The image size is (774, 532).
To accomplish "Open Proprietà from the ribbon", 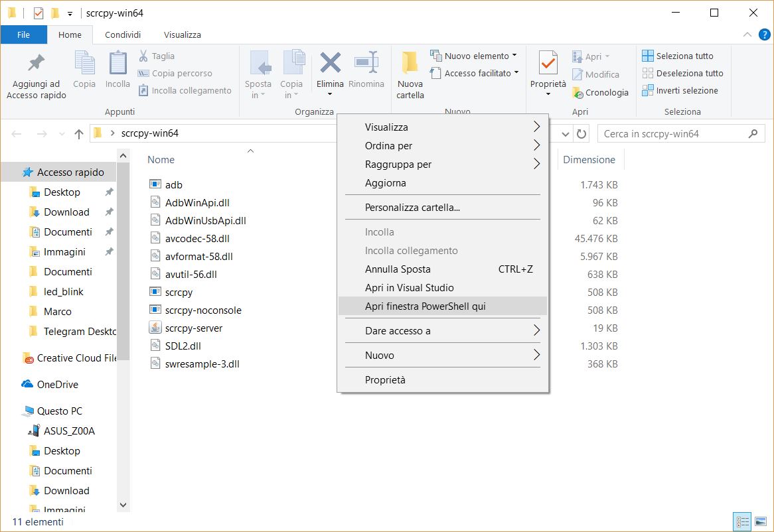I will [548, 73].
